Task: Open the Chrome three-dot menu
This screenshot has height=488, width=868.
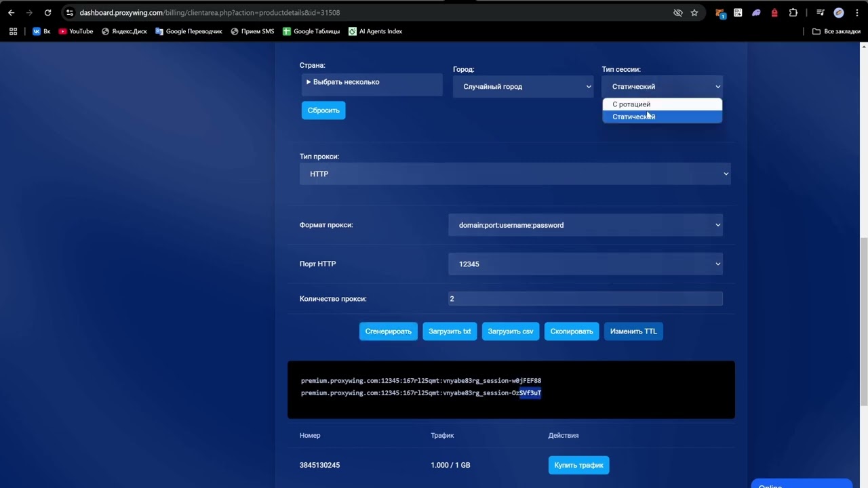Action: [x=856, y=13]
